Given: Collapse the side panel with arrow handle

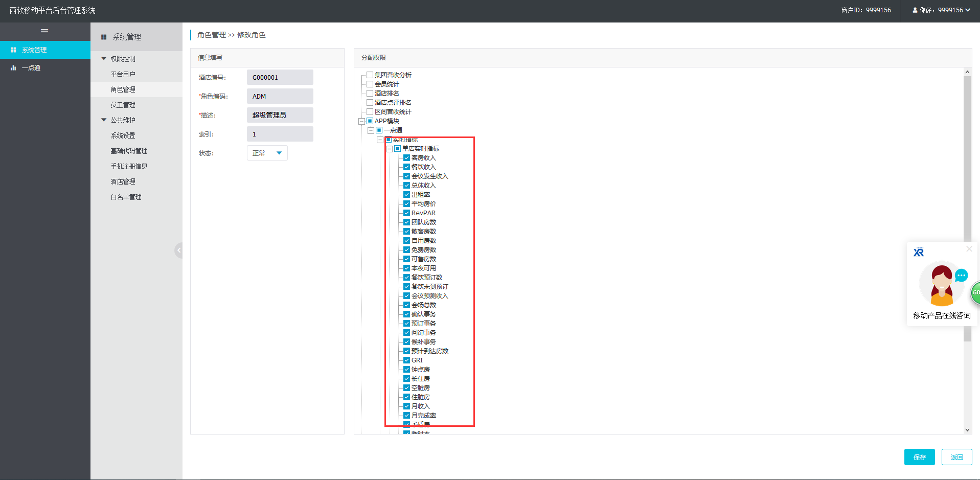Looking at the screenshot, I should [178, 250].
